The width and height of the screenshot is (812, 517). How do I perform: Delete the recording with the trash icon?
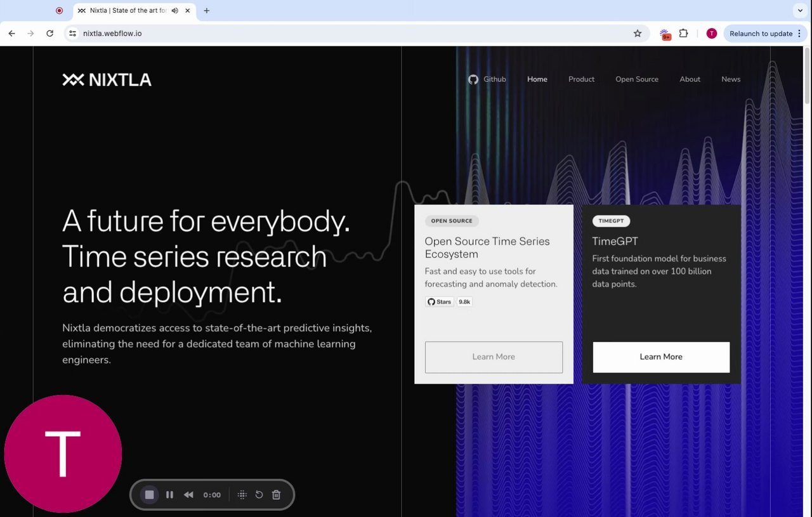point(276,495)
